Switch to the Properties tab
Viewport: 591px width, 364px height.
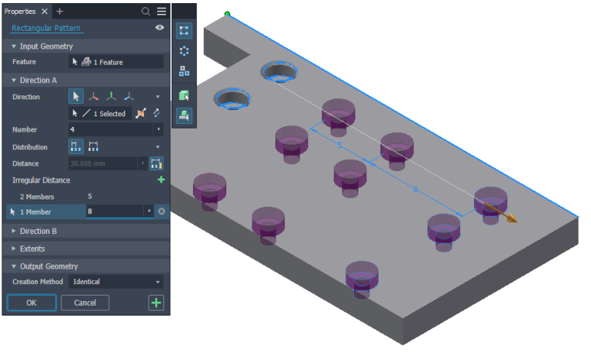point(22,12)
